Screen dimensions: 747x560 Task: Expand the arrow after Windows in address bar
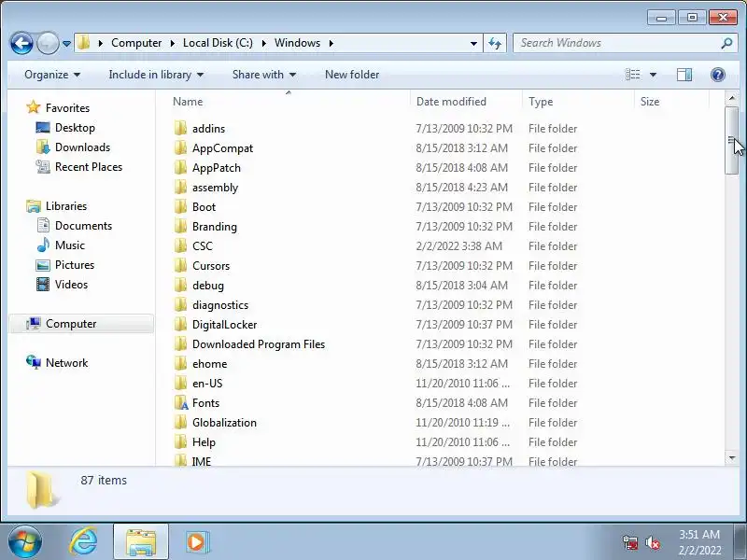point(331,43)
